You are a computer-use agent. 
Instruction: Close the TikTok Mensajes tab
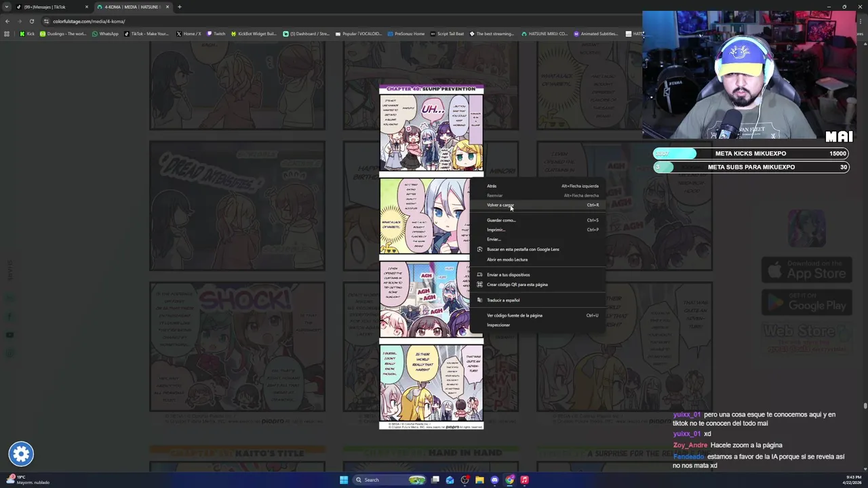tap(86, 7)
